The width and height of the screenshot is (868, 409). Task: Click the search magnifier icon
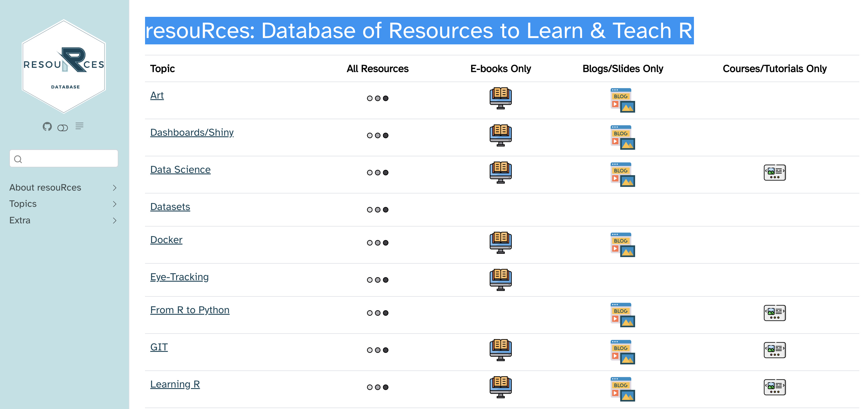18,159
